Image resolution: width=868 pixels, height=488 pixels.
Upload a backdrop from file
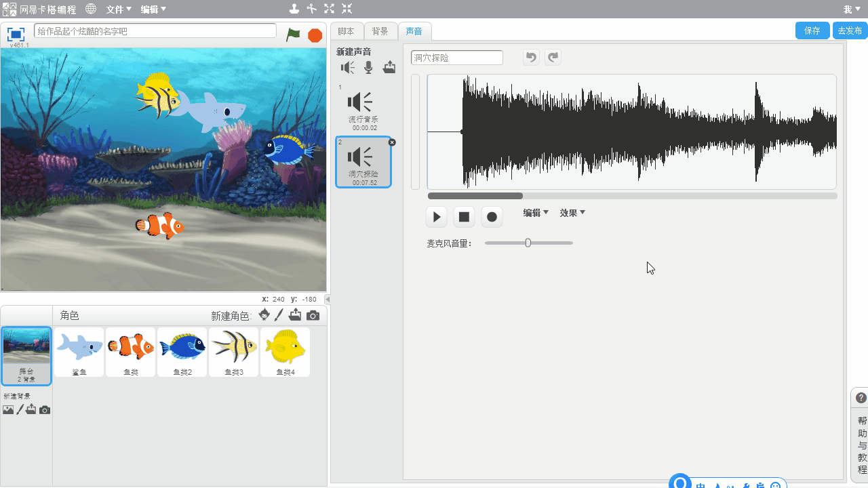coord(31,409)
